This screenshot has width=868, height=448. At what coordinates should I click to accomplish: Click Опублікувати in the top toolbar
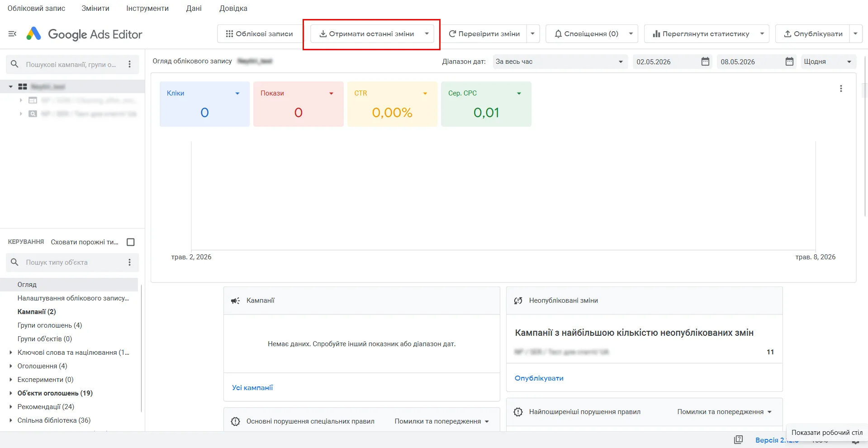coord(813,34)
